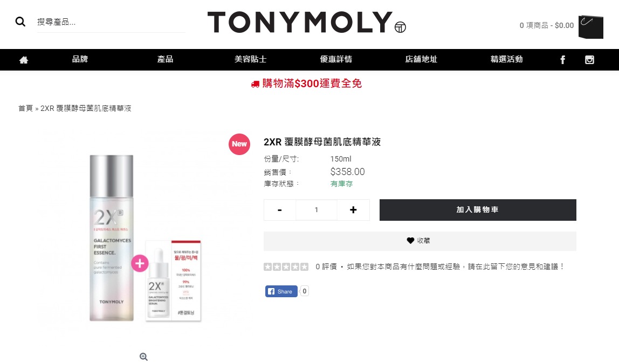Open the shopping bag cart icon
Image resolution: width=619 pixels, height=364 pixels.
click(x=590, y=27)
